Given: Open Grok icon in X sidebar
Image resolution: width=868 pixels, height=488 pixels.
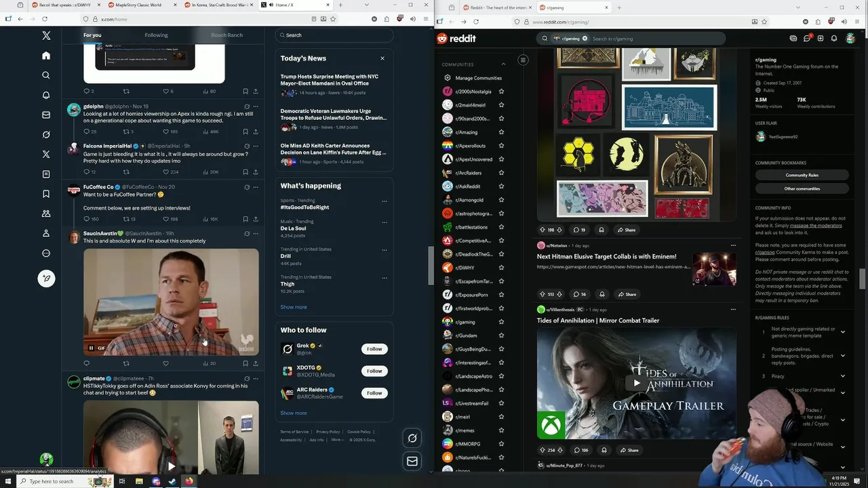Looking at the screenshot, I should pyautogui.click(x=46, y=134).
